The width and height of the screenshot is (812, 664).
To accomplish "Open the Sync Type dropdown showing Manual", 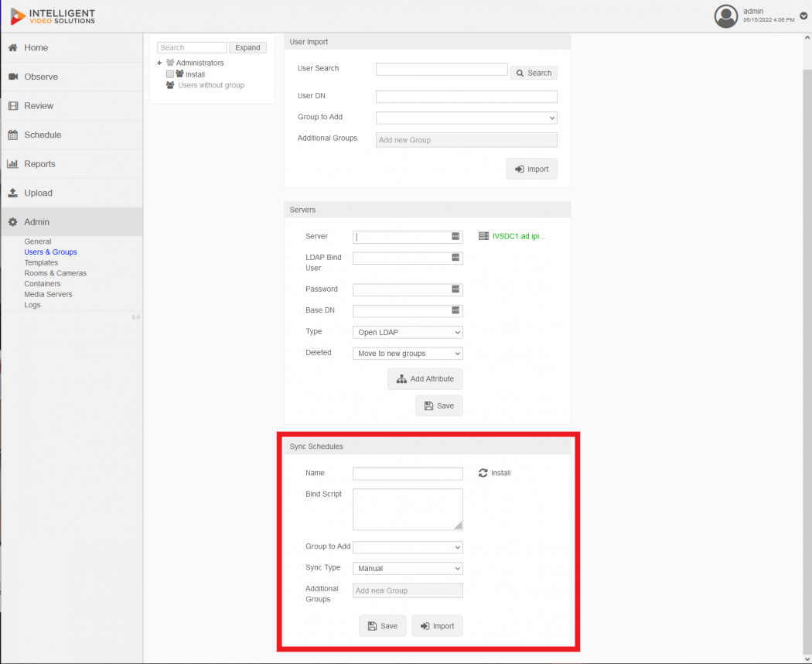I will pos(408,569).
